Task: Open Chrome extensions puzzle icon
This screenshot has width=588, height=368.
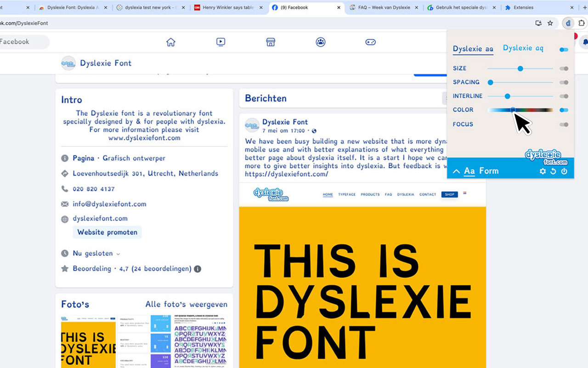Action: 582,23
